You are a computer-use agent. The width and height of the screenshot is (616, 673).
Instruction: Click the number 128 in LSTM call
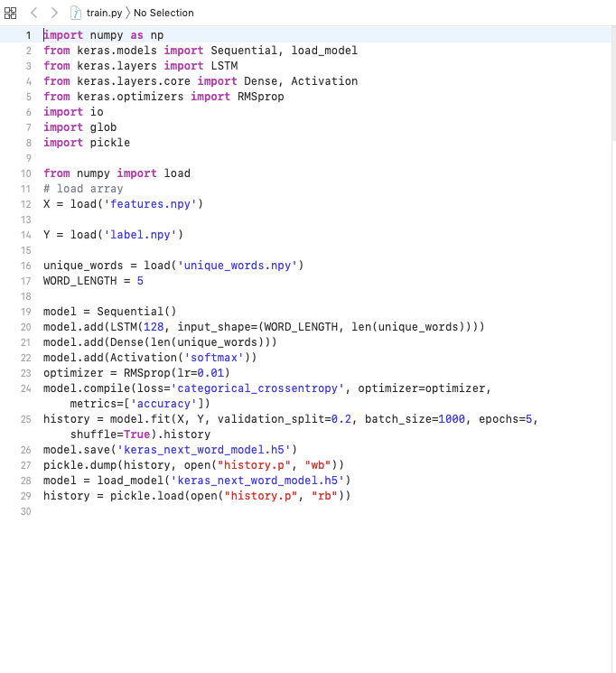pos(154,327)
